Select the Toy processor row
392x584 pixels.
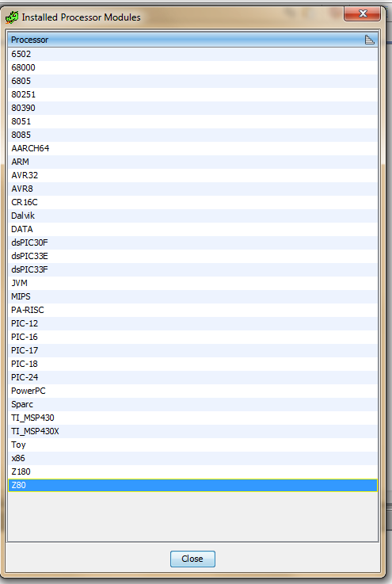[x=192, y=445]
